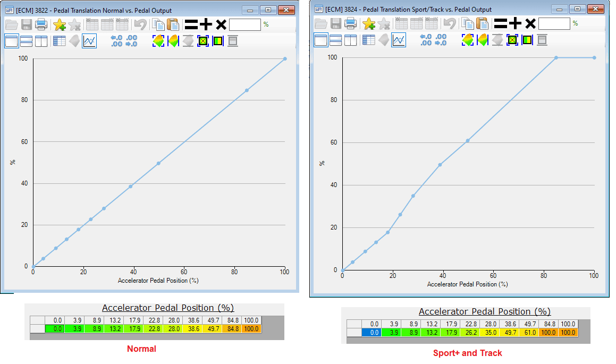Apply the equals operator in the Normal window
The image size is (616, 364).
pyautogui.click(x=191, y=25)
